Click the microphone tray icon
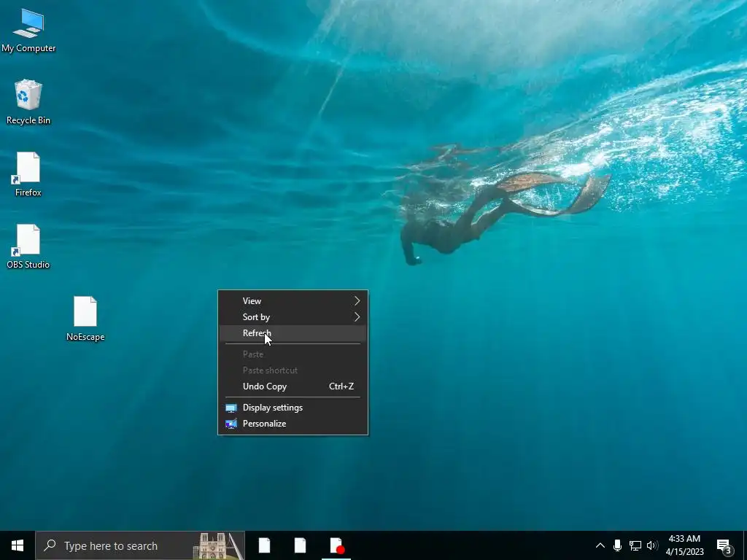Image resolution: width=747 pixels, height=560 pixels. click(617, 545)
